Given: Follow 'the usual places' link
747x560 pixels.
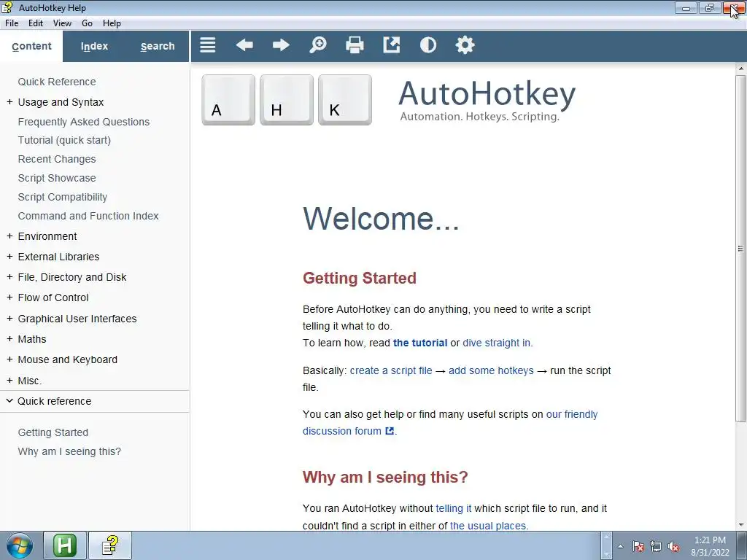Looking at the screenshot, I should point(488,526).
